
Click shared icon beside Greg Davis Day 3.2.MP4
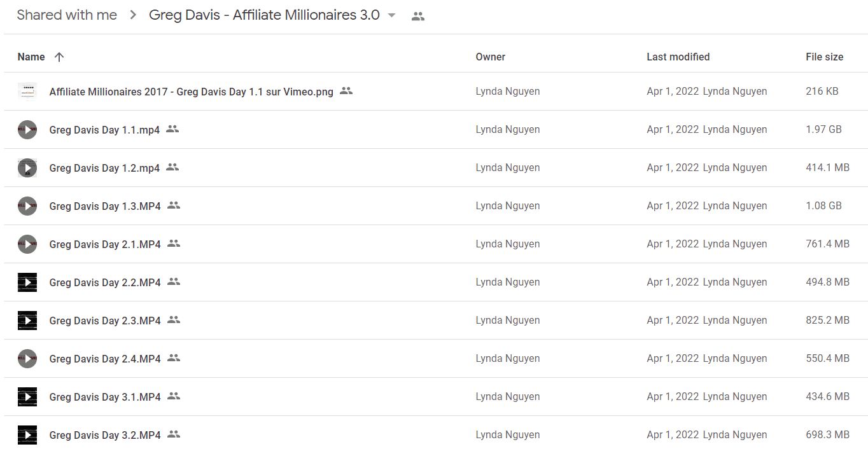click(174, 434)
